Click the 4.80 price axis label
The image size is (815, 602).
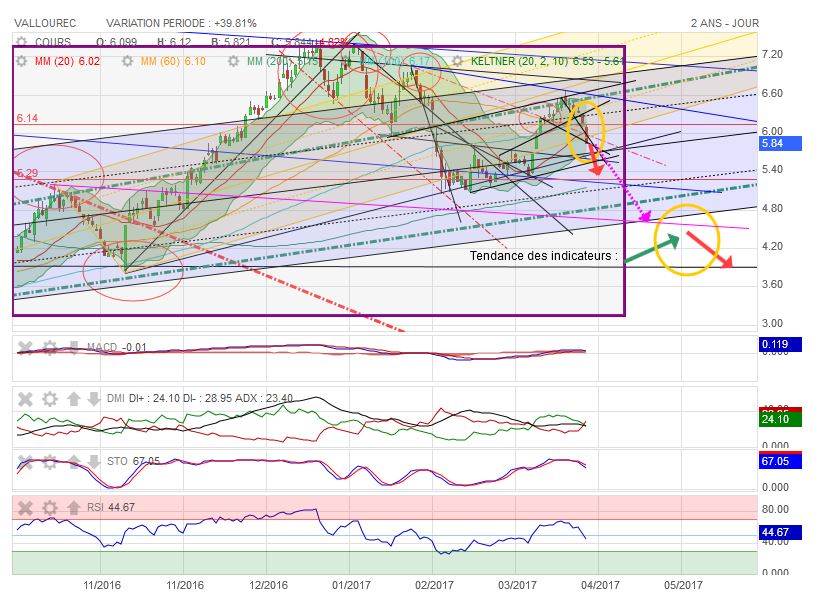click(772, 208)
